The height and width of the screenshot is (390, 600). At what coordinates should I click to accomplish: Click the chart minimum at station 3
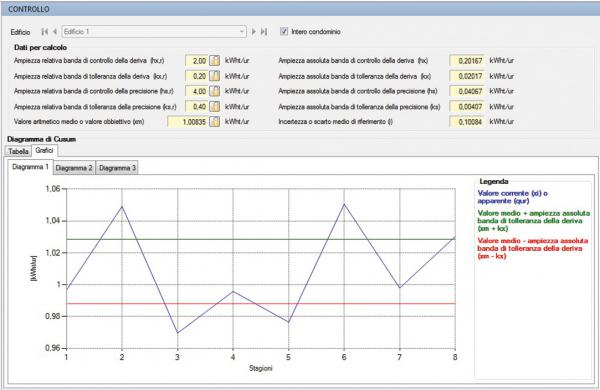tap(178, 333)
